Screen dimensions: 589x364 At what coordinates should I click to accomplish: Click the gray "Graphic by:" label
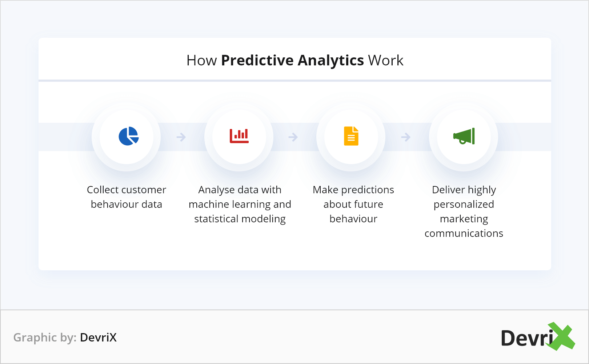pyautogui.click(x=45, y=337)
